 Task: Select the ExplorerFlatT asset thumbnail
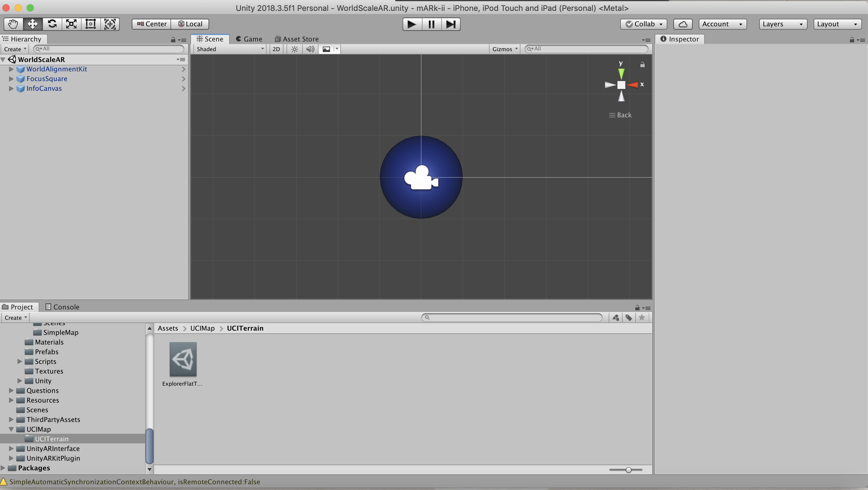click(183, 359)
